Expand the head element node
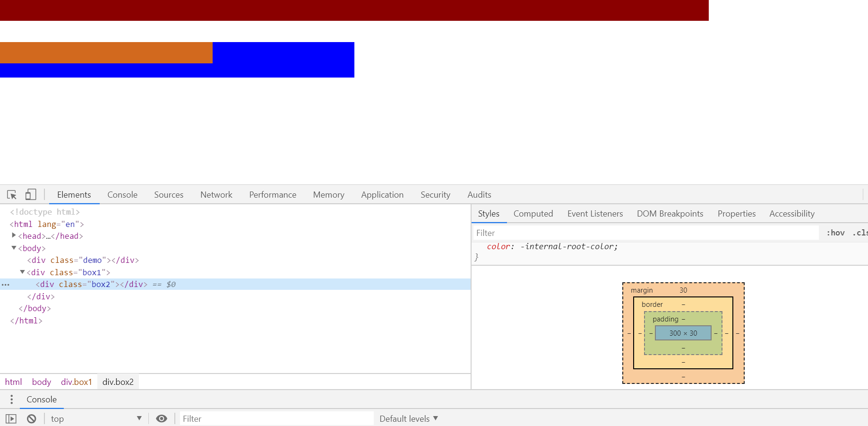This screenshot has height=426, width=868. (x=14, y=235)
